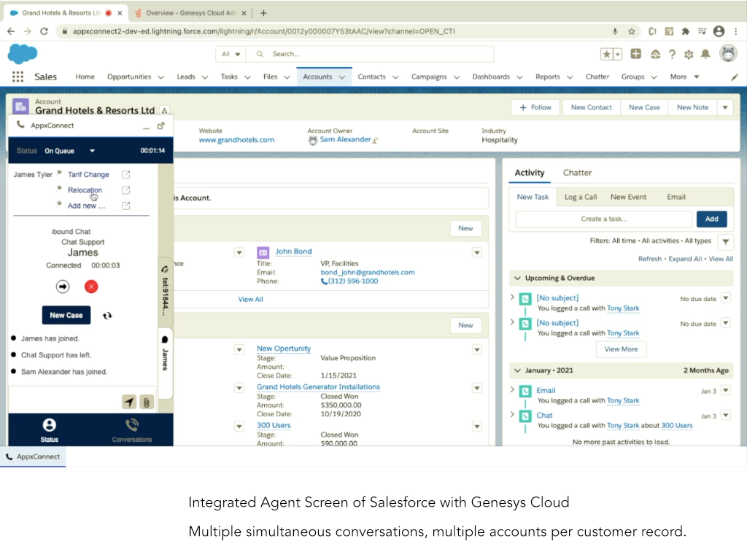Open Relocation record via its popout icon
This screenshot has height=560, width=747.
125,190
